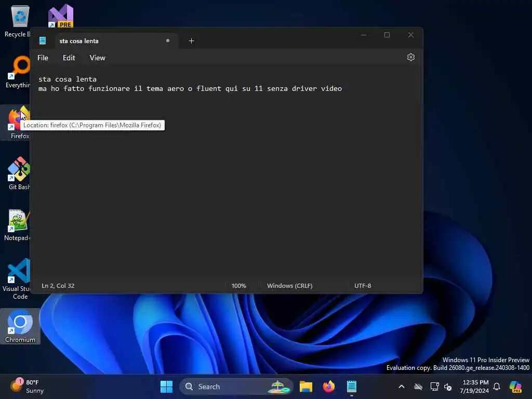Click the unsaved-changes dot on the tab
The height and width of the screenshot is (399, 532).
pyautogui.click(x=168, y=41)
